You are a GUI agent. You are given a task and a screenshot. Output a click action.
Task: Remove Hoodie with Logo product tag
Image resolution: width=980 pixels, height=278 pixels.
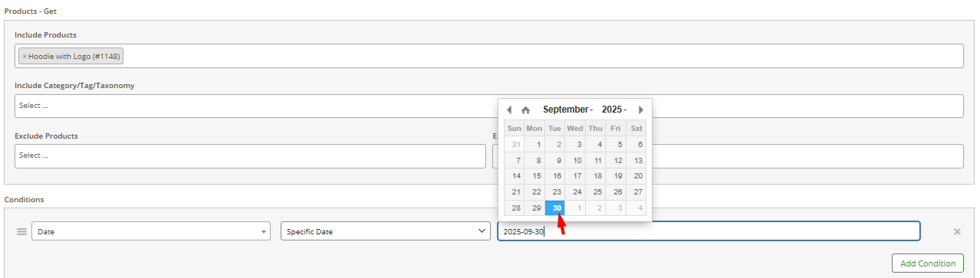pos(25,56)
